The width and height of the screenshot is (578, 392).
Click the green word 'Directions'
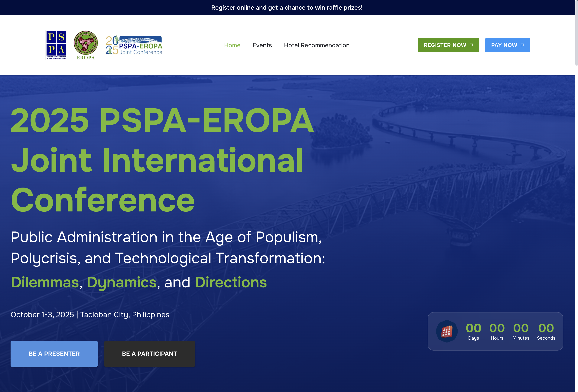pyautogui.click(x=231, y=282)
